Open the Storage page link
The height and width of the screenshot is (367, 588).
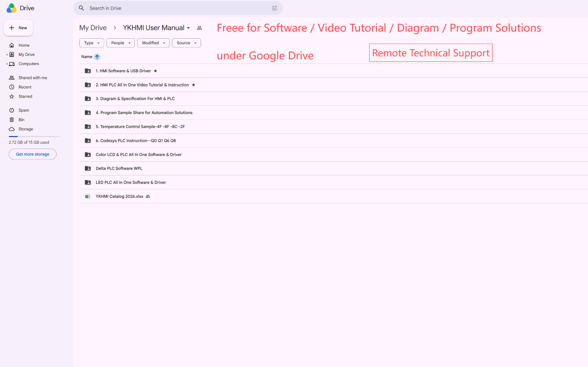pyautogui.click(x=26, y=129)
